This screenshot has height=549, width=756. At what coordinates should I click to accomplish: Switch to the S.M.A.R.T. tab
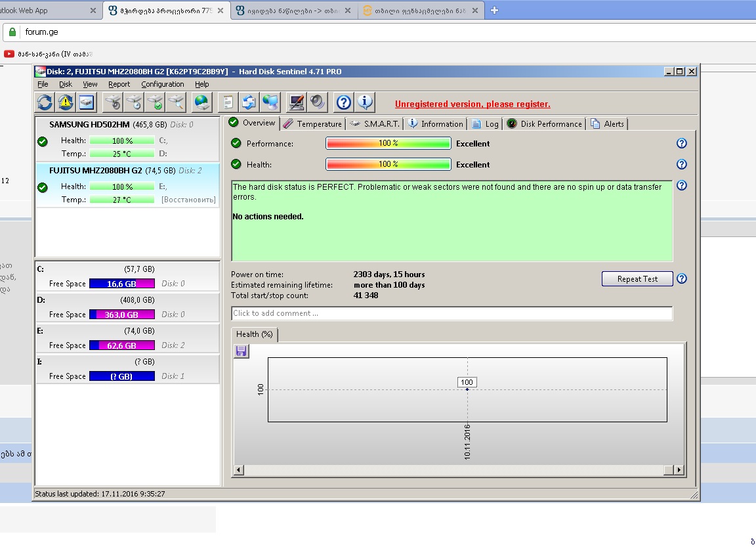375,123
